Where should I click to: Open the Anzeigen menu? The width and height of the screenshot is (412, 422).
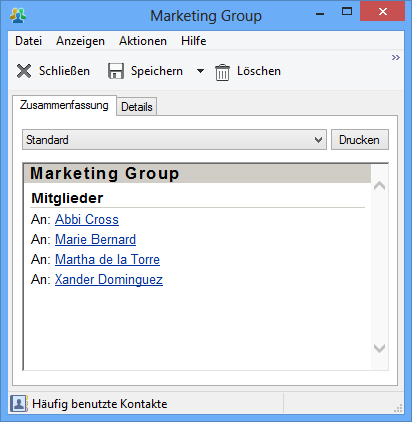click(80, 41)
